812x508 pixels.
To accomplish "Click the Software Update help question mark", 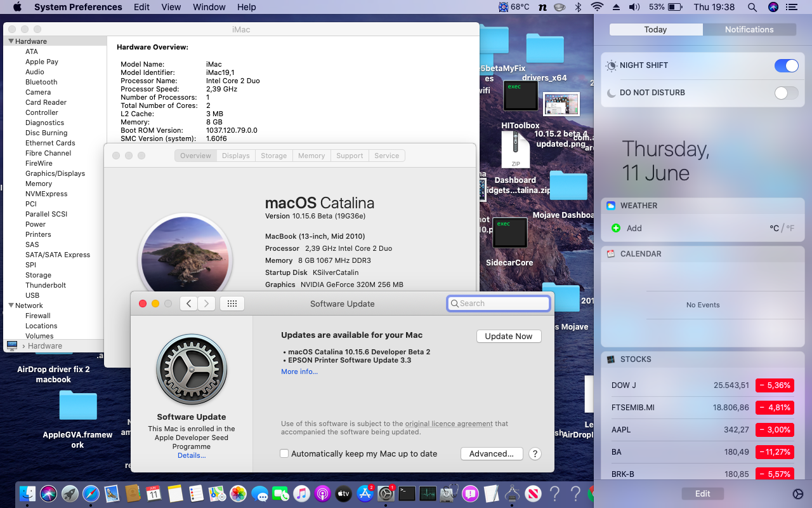I will coord(535,453).
